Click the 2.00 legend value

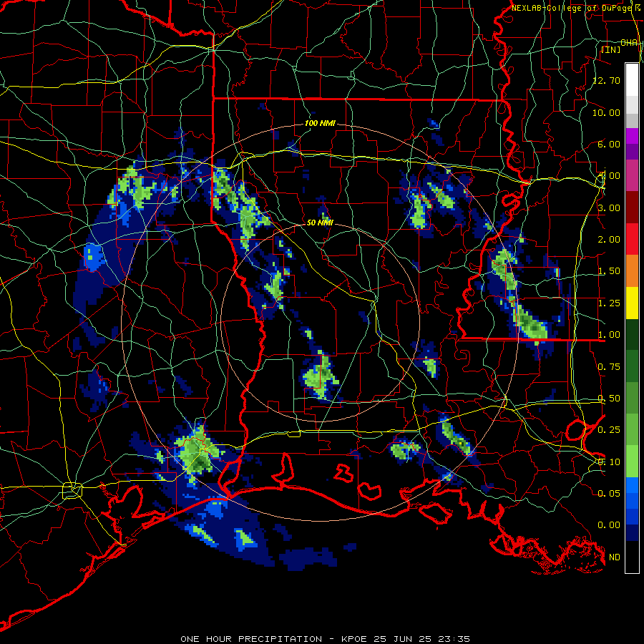click(x=609, y=240)
